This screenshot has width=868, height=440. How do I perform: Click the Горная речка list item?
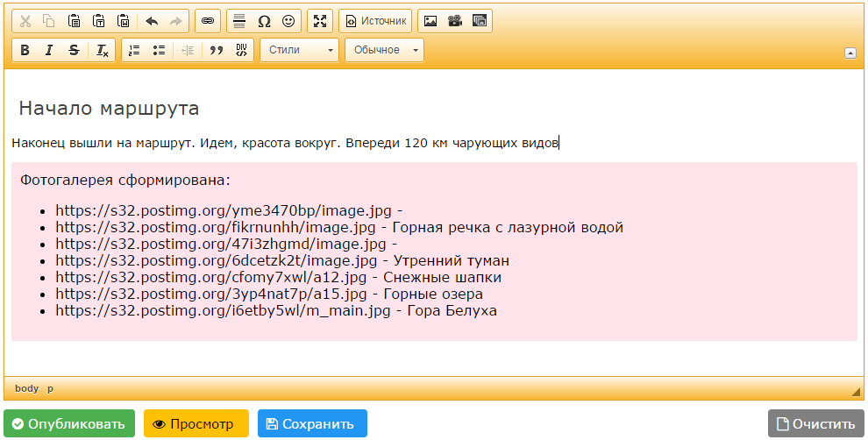(x=339, y=228)
